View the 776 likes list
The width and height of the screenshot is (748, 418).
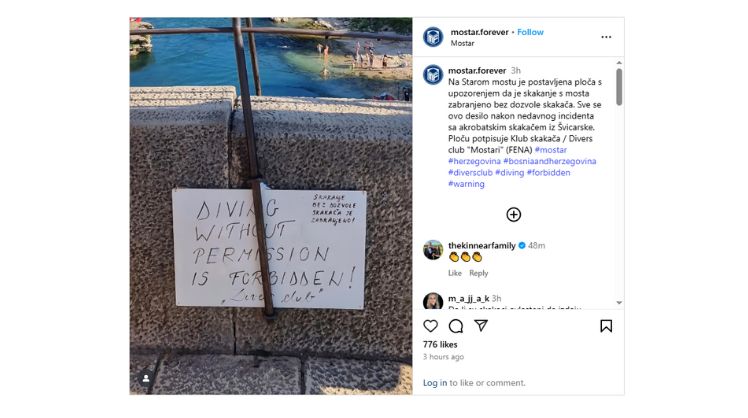coord(440,345)
